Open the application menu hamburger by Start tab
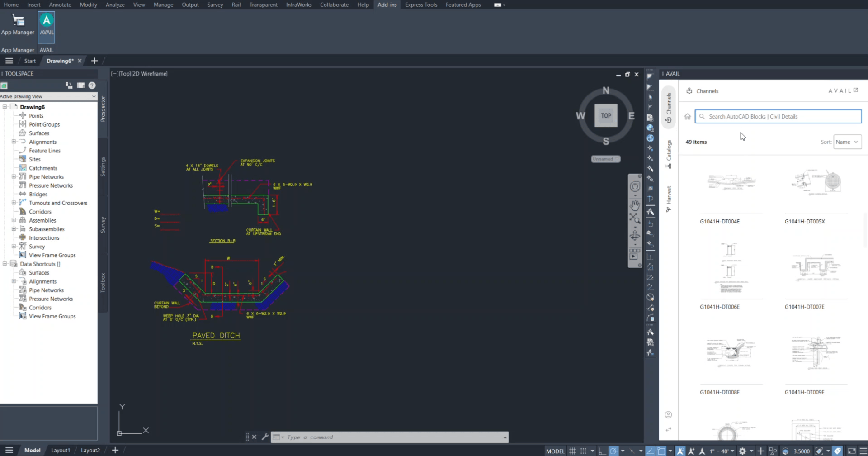868x456 pixels. coord(9,61)
